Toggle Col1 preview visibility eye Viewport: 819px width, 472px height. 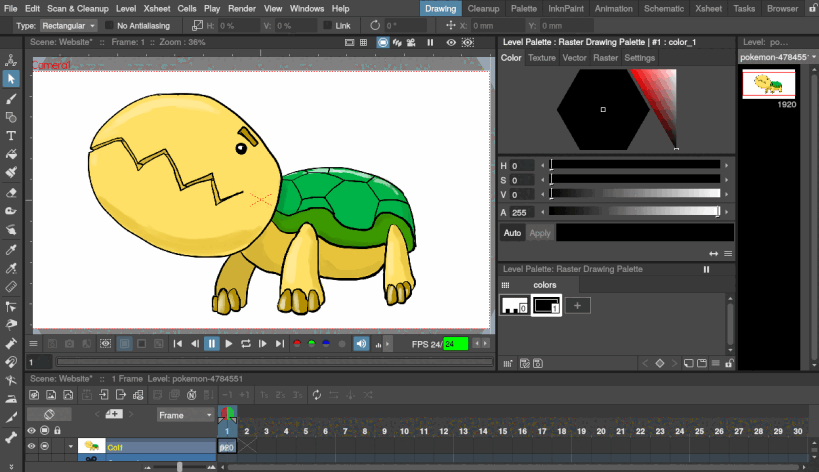point(31,446)
